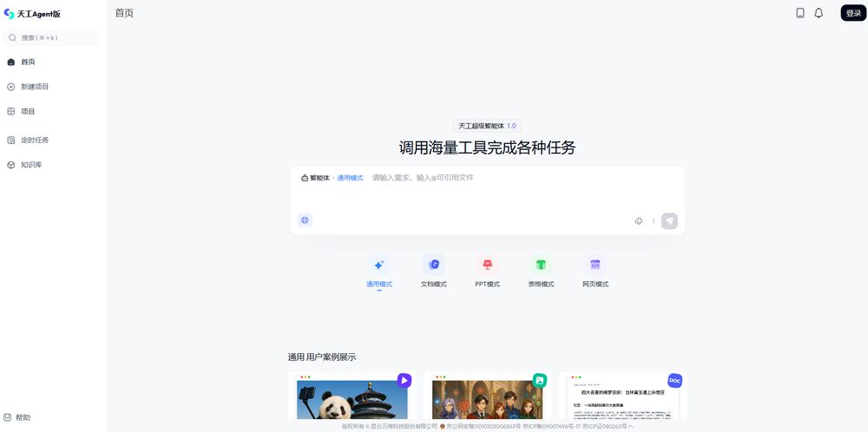Switch to 网页模式 label tab

[595, 285]
